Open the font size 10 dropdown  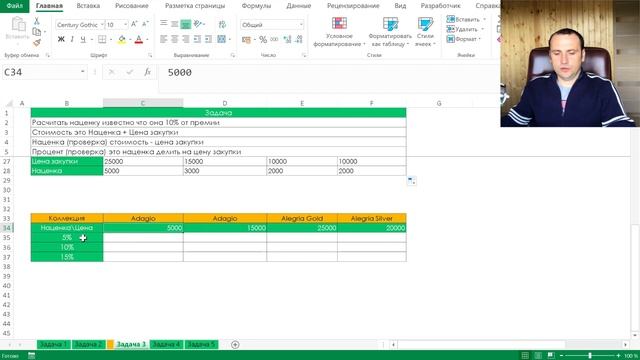[x=125, y=25]
